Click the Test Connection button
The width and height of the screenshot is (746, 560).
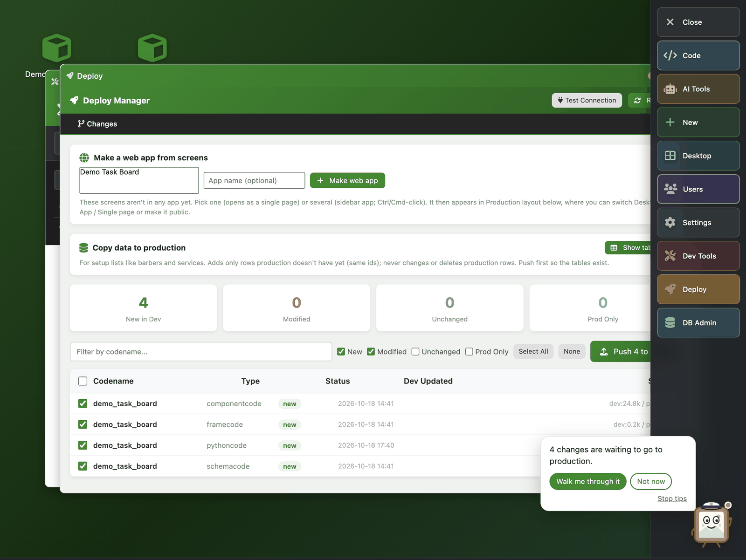[587, 100]
